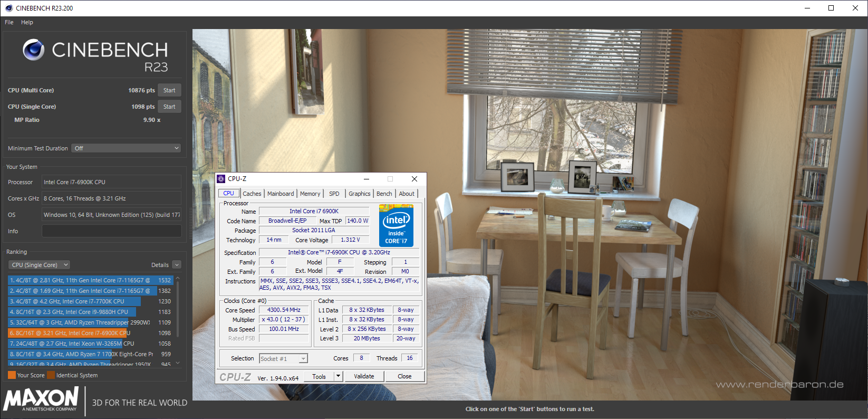Image resolution: width=868 pixels, height=419 pixels.
Task: Click the Package value Socket 2011 LGA
Action: pos(314,230)
